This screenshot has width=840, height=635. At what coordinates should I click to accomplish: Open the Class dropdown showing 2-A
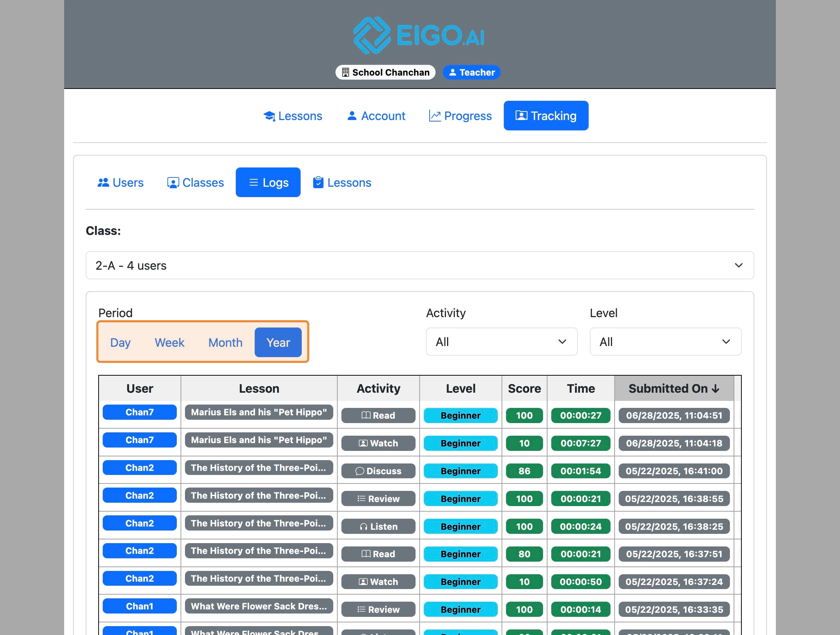420,265
